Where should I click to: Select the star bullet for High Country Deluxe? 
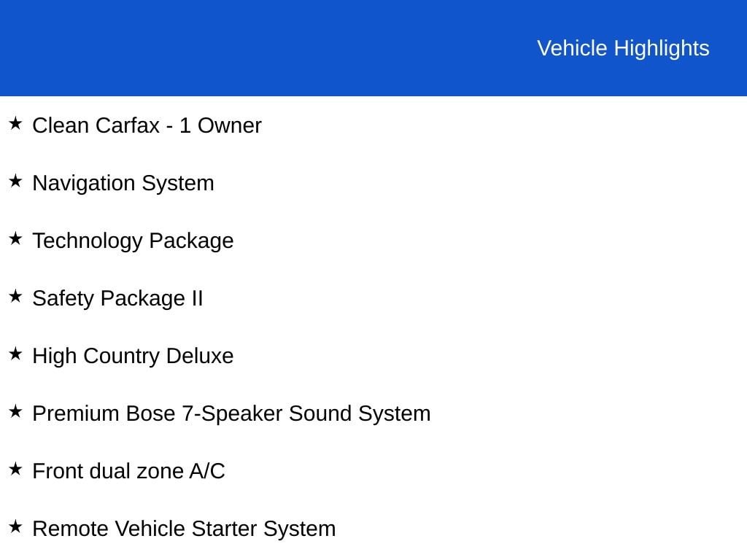[x=15, y=354]
